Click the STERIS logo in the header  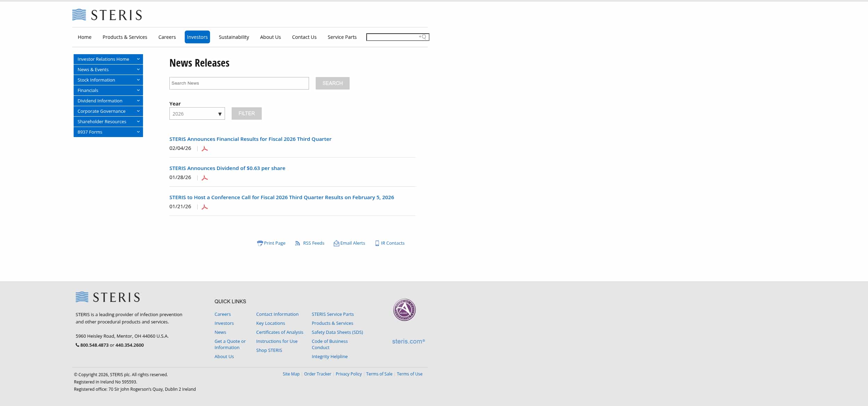click(x=107, y=15)
